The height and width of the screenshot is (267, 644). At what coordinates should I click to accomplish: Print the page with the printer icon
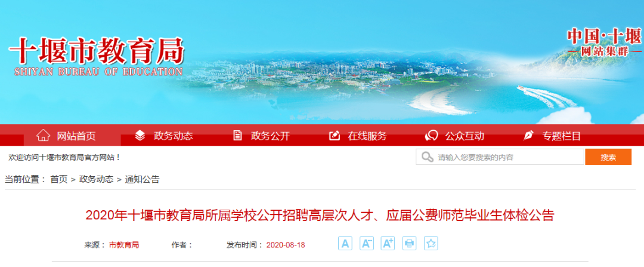pyautogui.click(x=410, y=243)
